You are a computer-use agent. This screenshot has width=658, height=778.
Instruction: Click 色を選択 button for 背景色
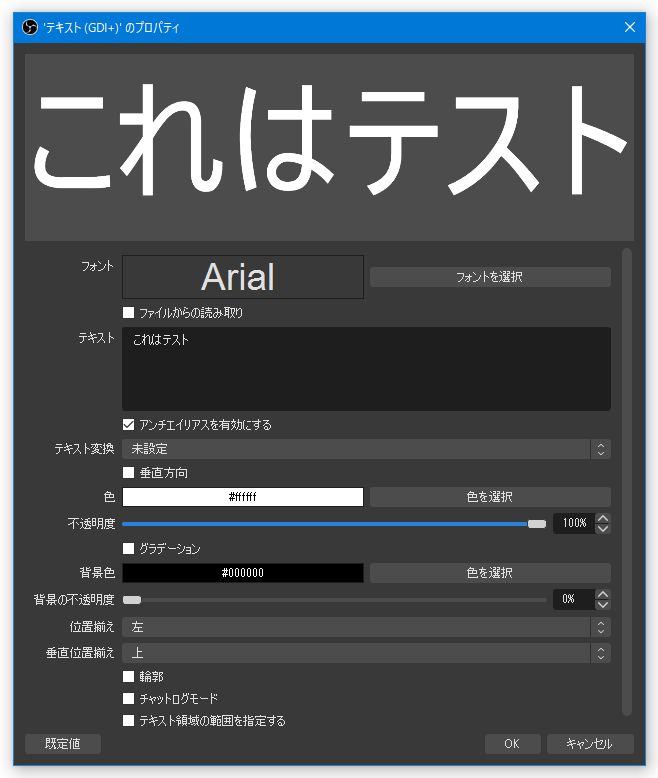tap(490, 573)
